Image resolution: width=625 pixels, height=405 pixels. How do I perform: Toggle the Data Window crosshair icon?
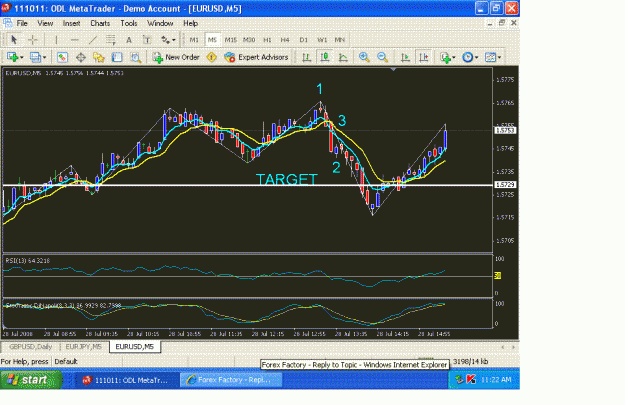click(81, 57)
